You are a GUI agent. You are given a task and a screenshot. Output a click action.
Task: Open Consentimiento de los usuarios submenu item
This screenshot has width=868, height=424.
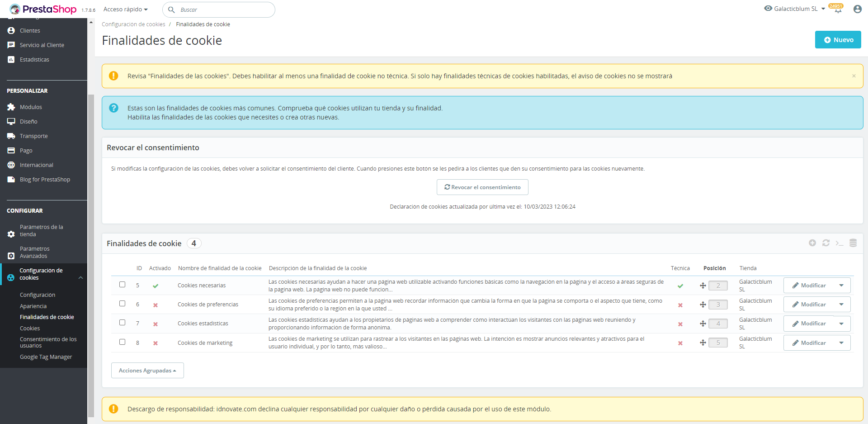(48, 343)
